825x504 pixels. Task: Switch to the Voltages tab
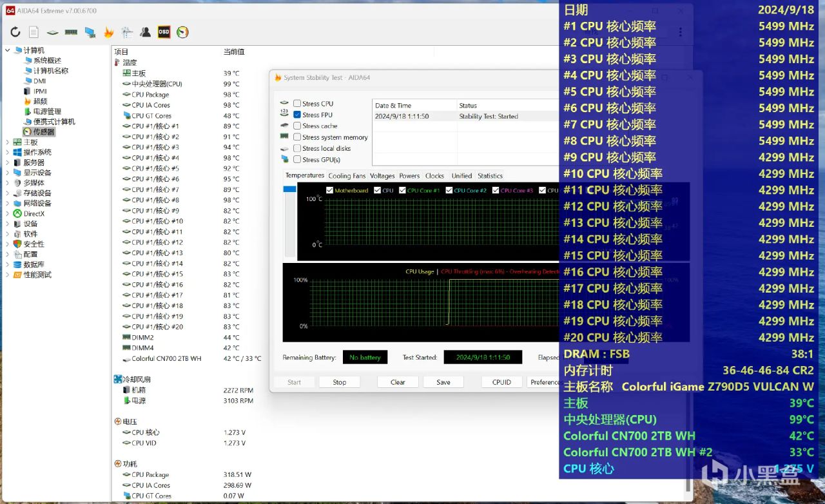click(x=382, y=176)
